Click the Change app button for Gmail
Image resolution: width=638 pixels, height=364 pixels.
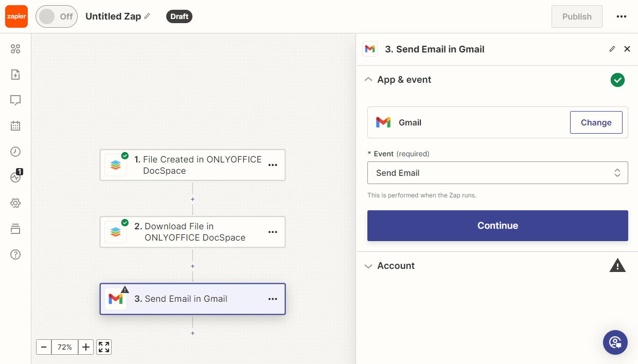[596, 122]
